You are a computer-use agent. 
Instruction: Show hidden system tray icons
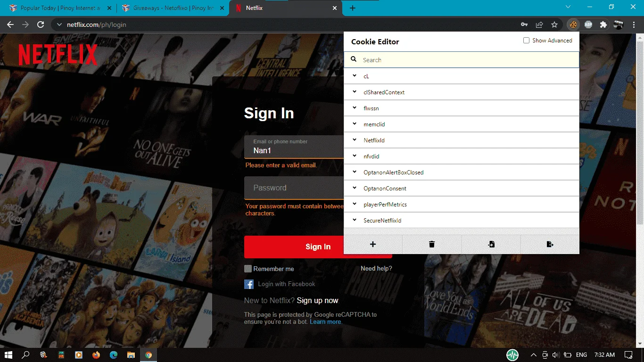point(533,354)
